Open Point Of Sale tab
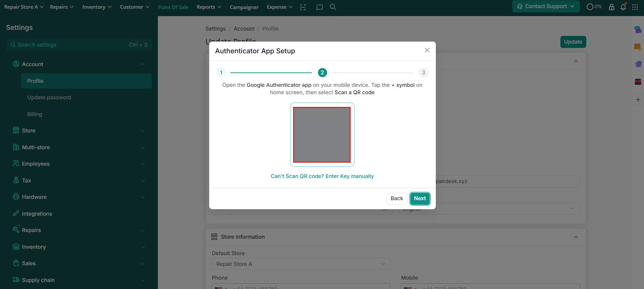Viewport: 644px width, 289px height. 173,7
